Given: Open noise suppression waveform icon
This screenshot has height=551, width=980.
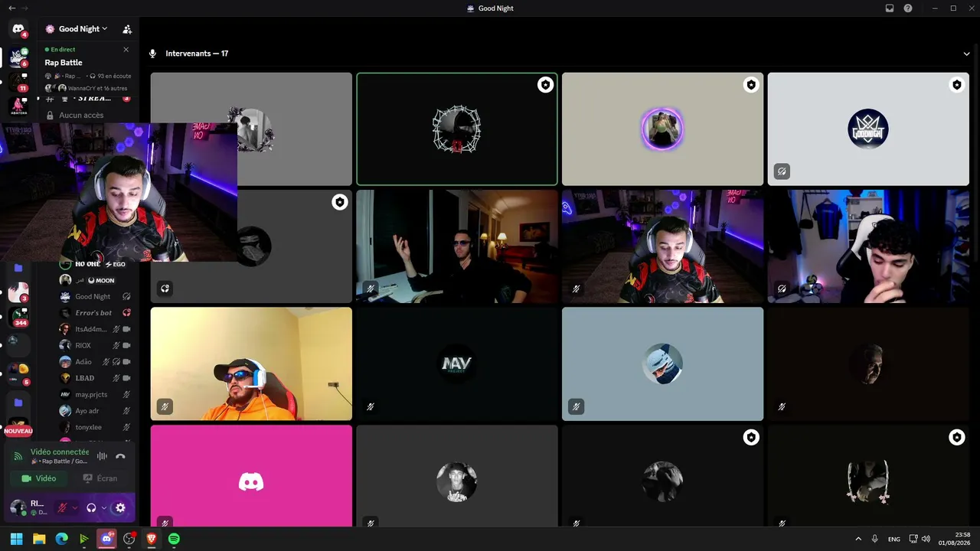Looking at the screenshot, I should 102,456.
